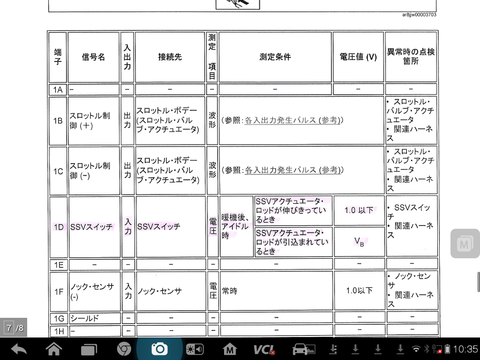This screenshot has height=360, width=480.
Task: Select terminal cell 1E
Action: [59, 265]
